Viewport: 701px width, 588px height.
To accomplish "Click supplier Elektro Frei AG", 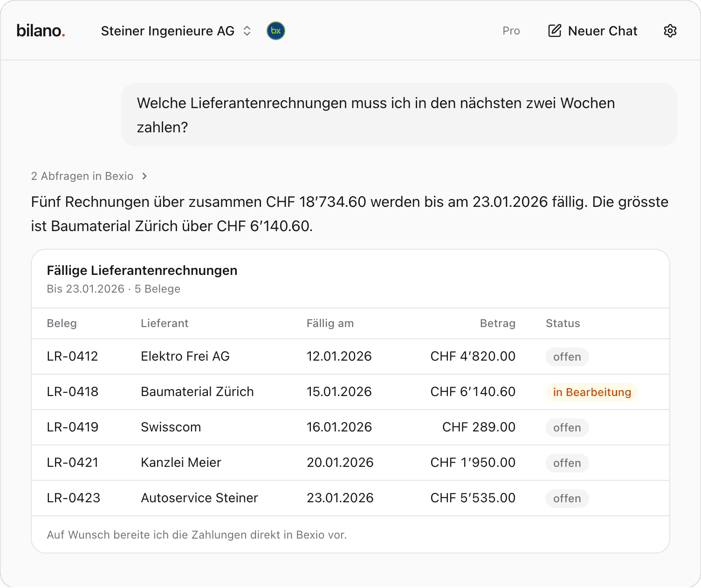I will click(185, 356).
